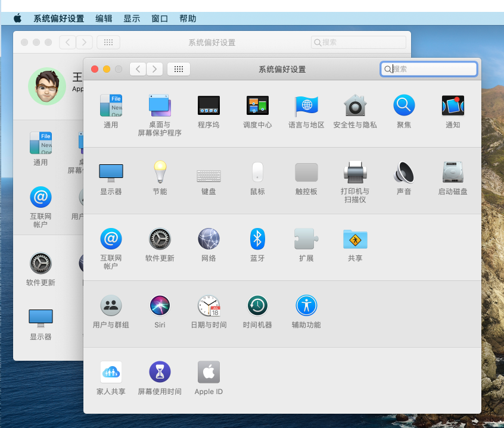
Task: Click the forward arrow in front window
Action: point(155,69)
